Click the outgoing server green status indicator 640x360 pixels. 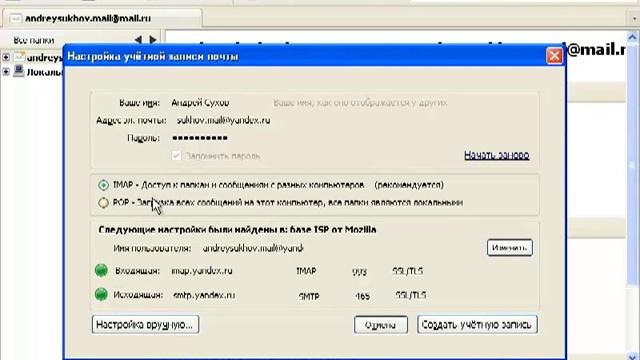(x=101, y=294)
